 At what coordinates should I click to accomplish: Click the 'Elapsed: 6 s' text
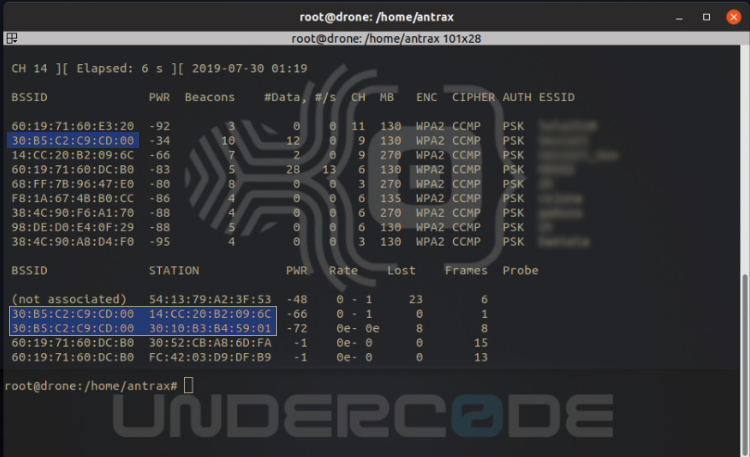coord(120,68)
